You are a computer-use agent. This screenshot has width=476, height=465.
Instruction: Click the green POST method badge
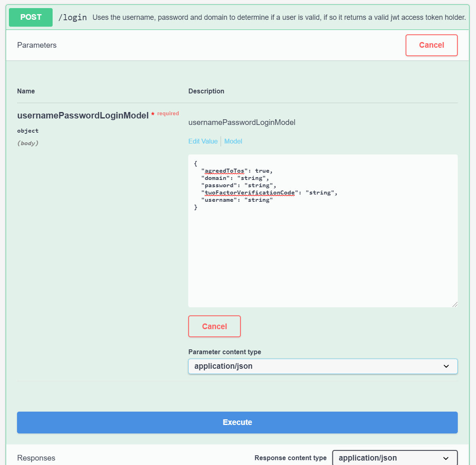31,17
